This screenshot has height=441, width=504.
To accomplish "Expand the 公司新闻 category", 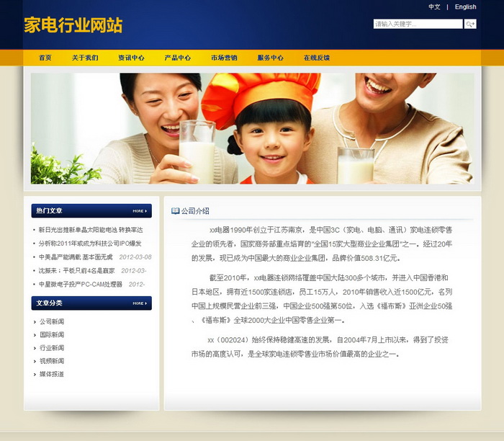I will [52, 322].
